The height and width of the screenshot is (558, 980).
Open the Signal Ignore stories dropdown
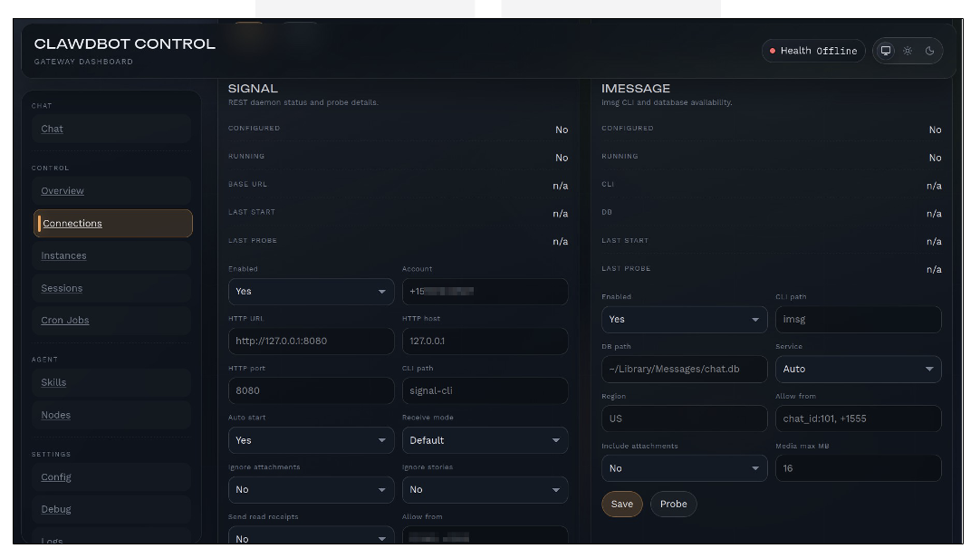pos(485,489)
